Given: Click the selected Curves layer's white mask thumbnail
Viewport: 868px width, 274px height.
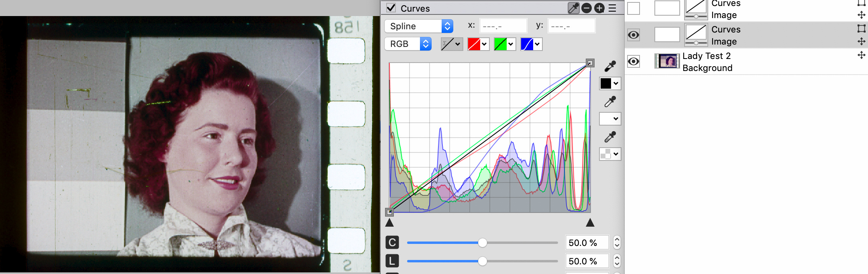Looking at the screenshot, I should coord(667,35).
